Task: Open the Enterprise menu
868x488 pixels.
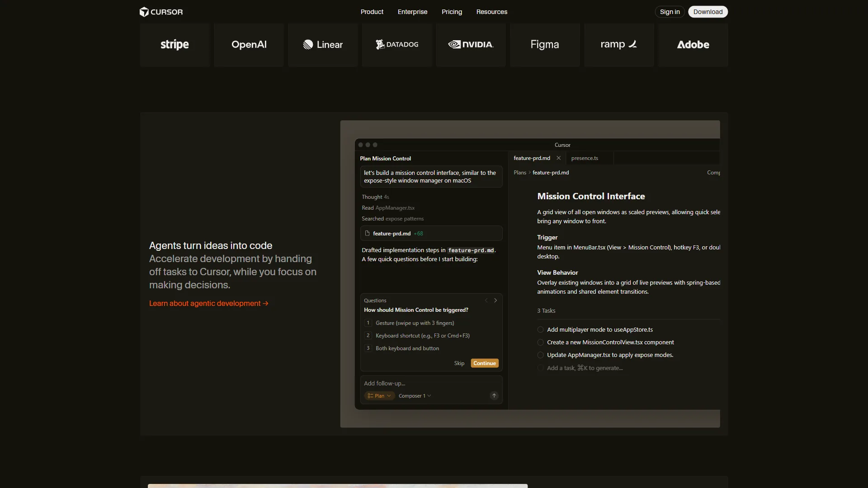Action: point(412,12)
